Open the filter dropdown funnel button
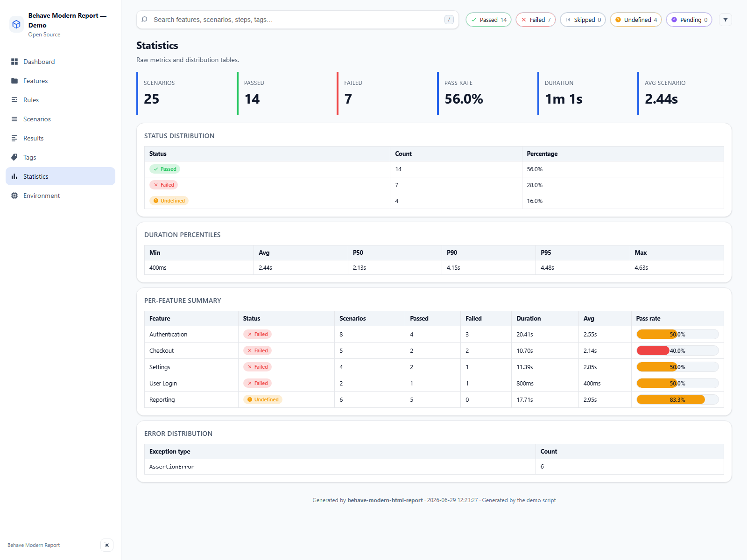Image resolution: width=747 pixels, height=560 pixels. pos(726,20)
